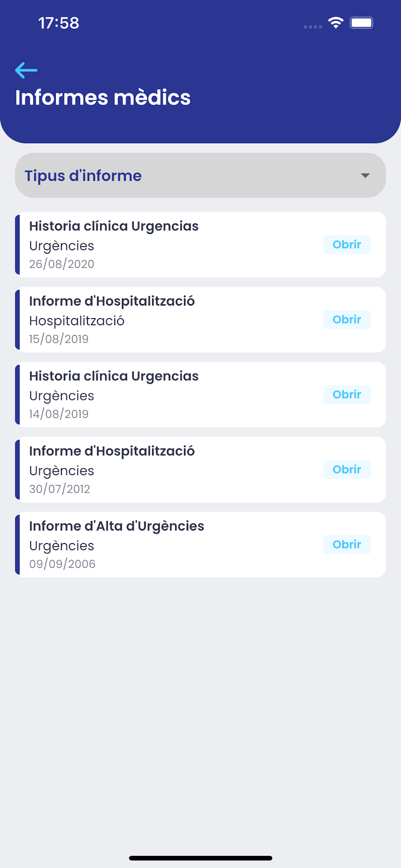Viewport: 401px width, 868px height.
Task: Hit Obrir on the Informe d'Alta d'Urgències
Action: coord(347,544)
